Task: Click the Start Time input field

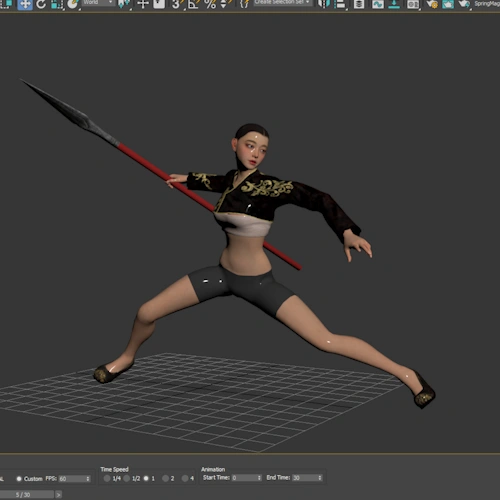Action: pos(246,478)
